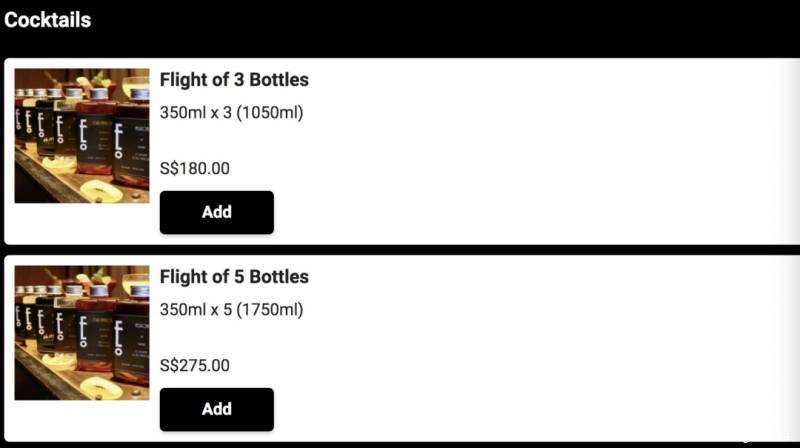Select the S$275.00 price label
The height and width of the screenshot is (448, 800).
point(195,366)
